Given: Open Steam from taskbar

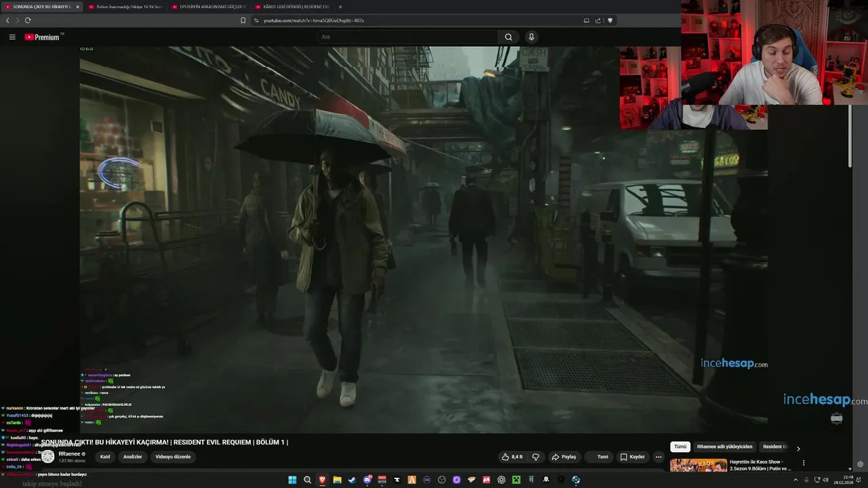Looking at the screenshot, I should (352, 480).
